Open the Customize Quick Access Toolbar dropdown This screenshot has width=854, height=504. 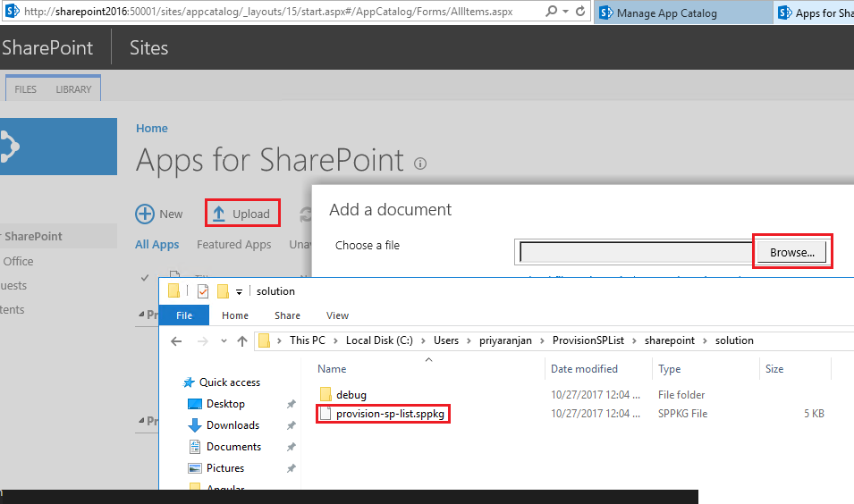click(239, 292)
